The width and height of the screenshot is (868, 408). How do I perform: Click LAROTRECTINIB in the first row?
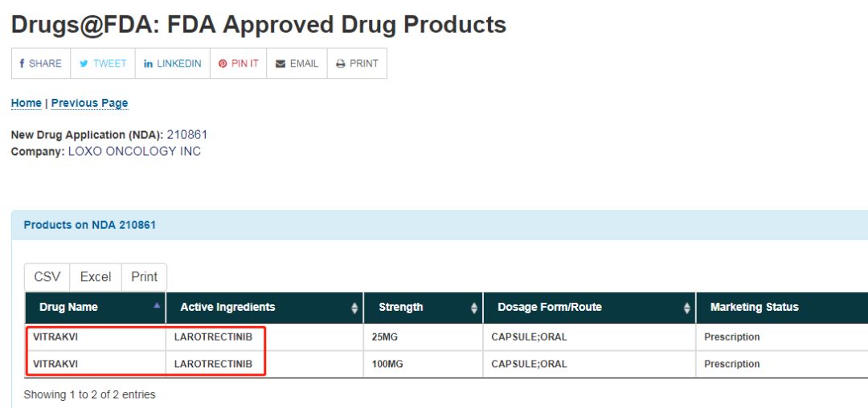(213, 337)
